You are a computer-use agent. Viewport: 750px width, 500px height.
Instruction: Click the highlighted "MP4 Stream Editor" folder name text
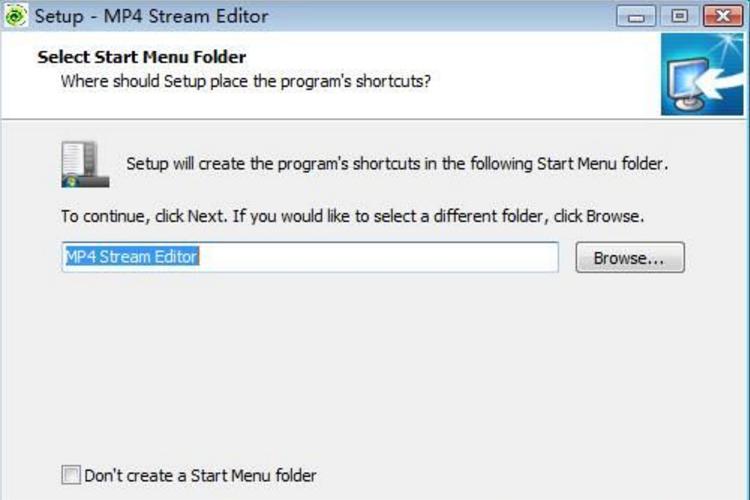coord(131,257)
